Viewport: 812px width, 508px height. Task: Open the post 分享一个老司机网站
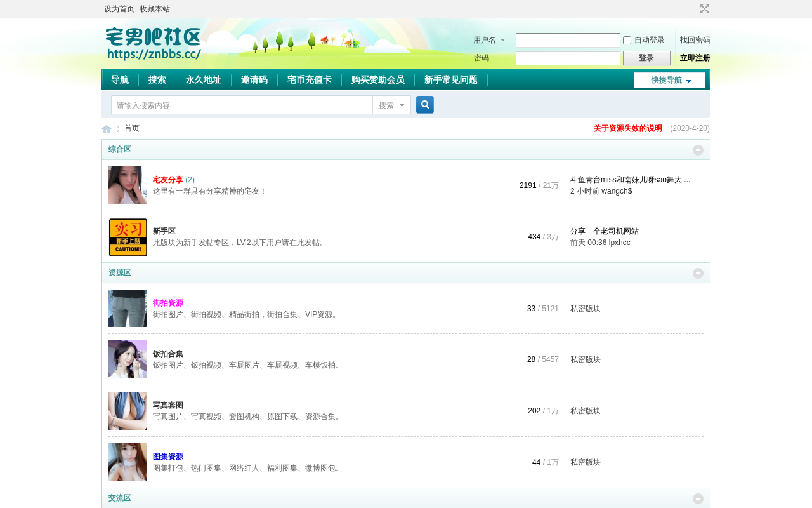point(605,231)
